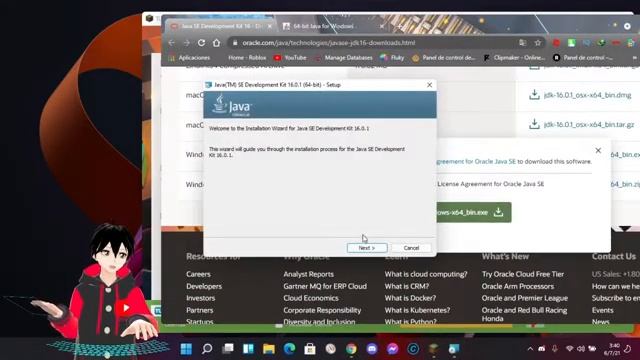The height and width of the screenshot is (360, 640).
Task: Open the Partners footer link
Action: (200, 310)
